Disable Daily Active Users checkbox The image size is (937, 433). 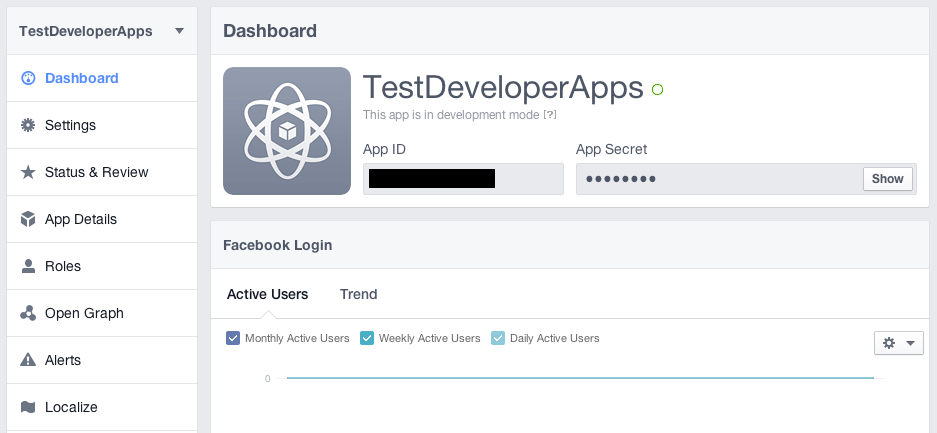pyautogui.click(x=498, y=338)
